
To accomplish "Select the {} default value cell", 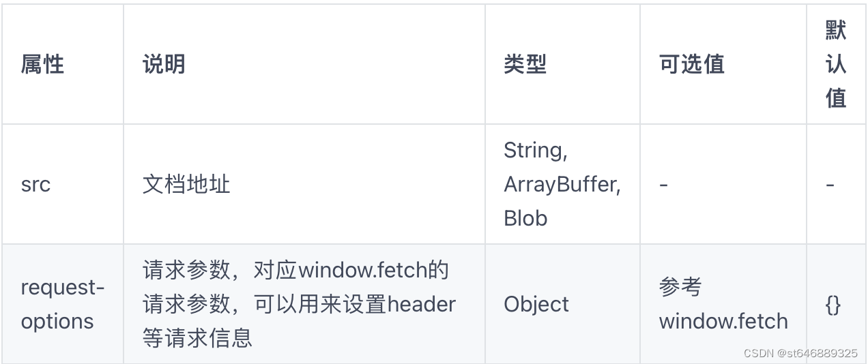I will click(x=833, y=305).
